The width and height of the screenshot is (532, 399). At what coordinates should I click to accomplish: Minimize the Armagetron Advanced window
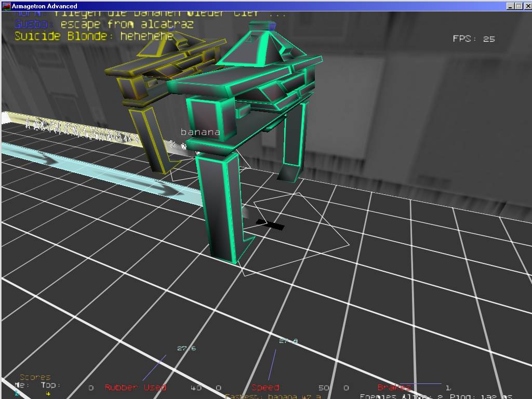510,6
